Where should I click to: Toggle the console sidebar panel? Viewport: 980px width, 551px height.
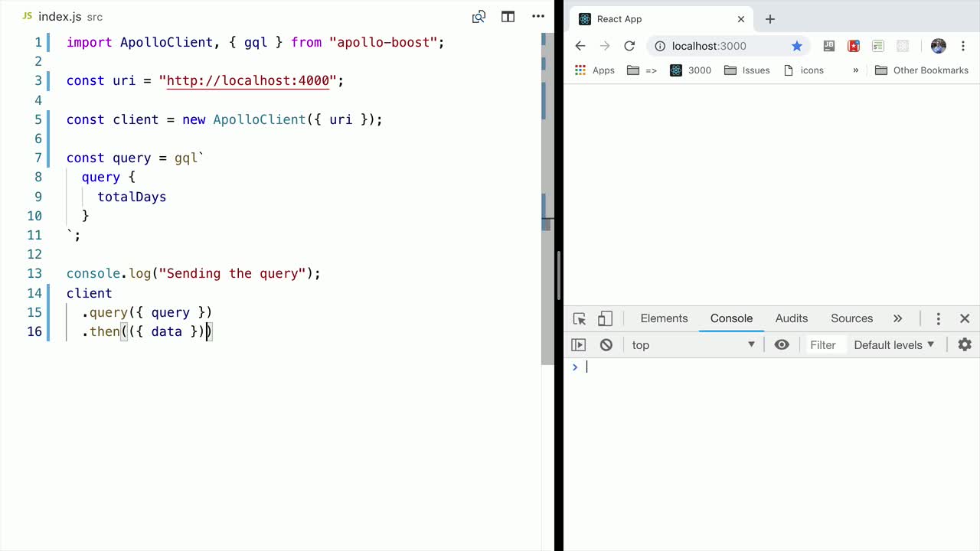pos(579,345)
